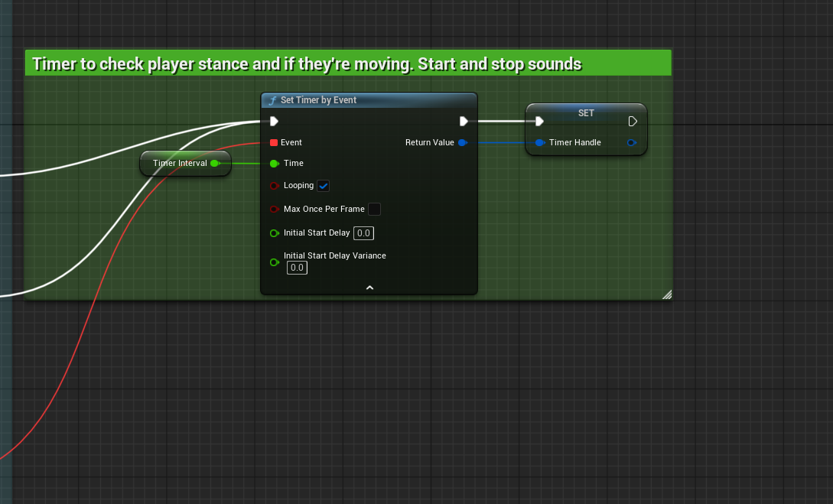The width and height of the screenshot is (833, 504).
Task: Click the green Time input pin
Action: click(274, 164)
